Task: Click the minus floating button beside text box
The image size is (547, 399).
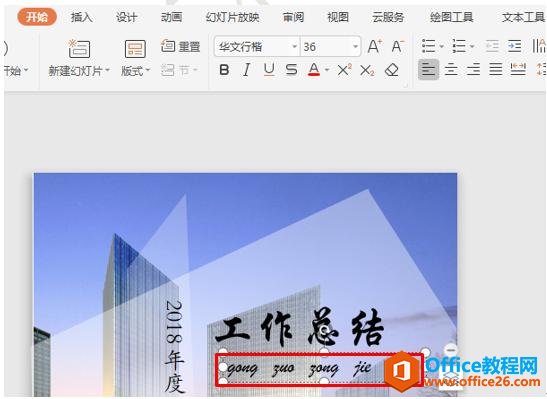Action: click(x=451, y=349)
